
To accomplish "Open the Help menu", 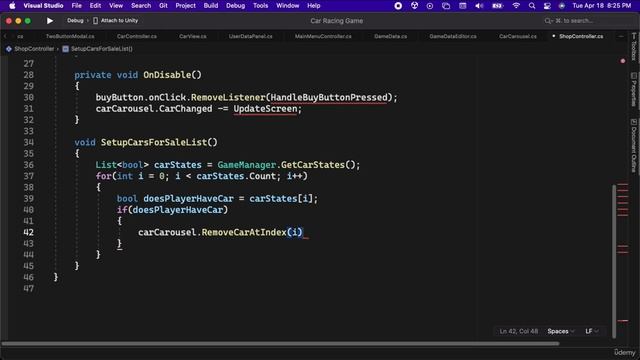I will coord(313,6).
